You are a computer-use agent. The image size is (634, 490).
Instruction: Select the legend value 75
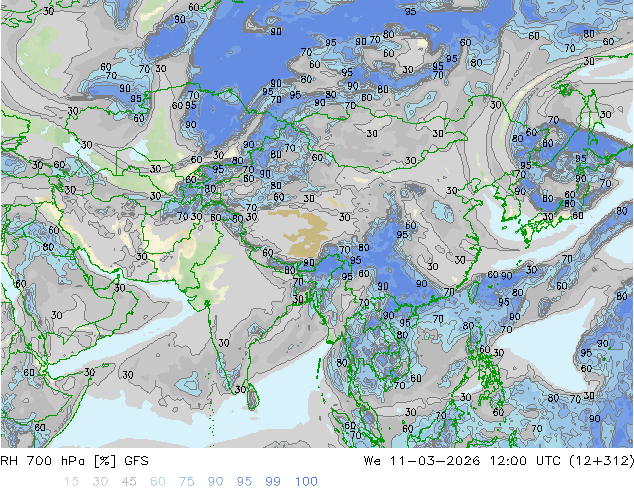pos(186,482)
